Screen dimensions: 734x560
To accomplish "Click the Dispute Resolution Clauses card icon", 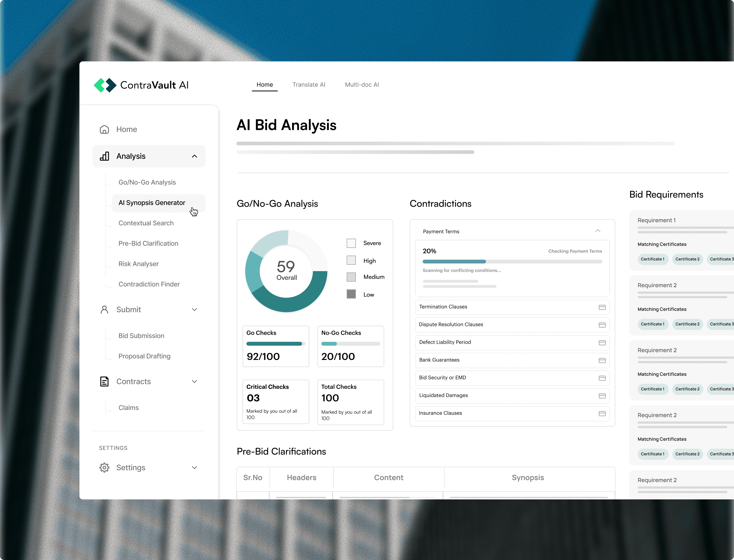I will pos(602,325).
